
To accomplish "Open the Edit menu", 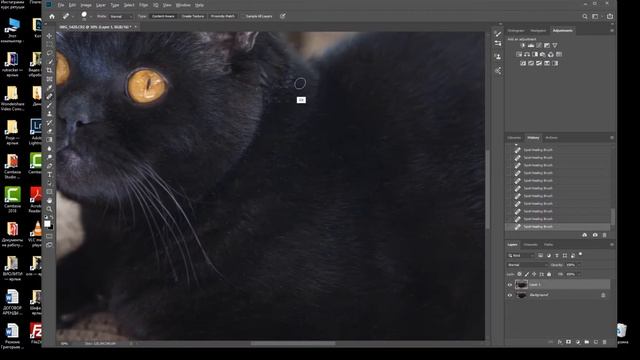I will (x=72, y=5).
